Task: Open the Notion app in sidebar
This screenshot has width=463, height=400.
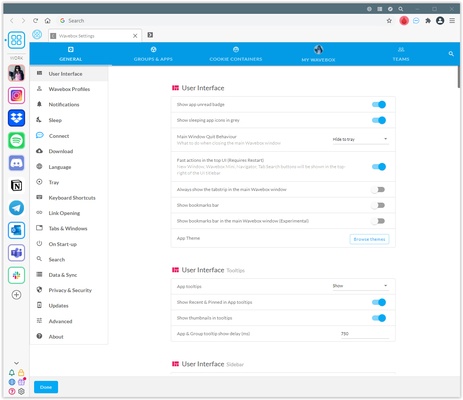Action: tap(16, 185)
